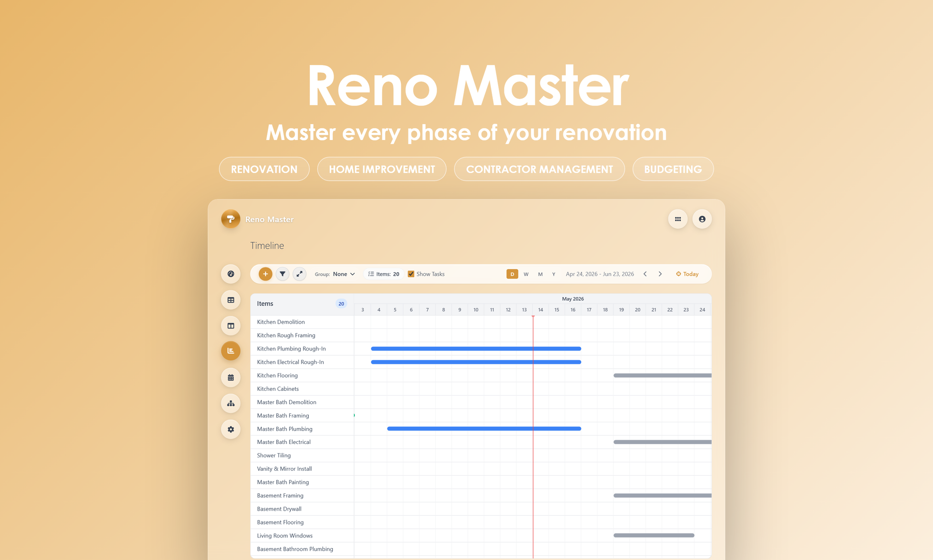Viewport: 933px width, 560px height.
Task: Expand timeline to fullscreen
Action: [x=299, y=274]
